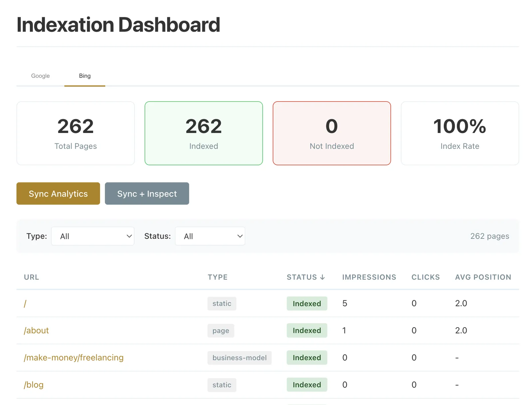Open the /about page link
Screen dimensions: 532x405
point(36,331)
